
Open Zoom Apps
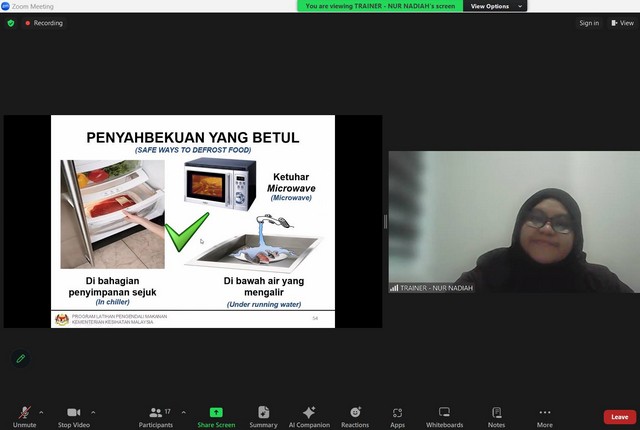(398, 414)
